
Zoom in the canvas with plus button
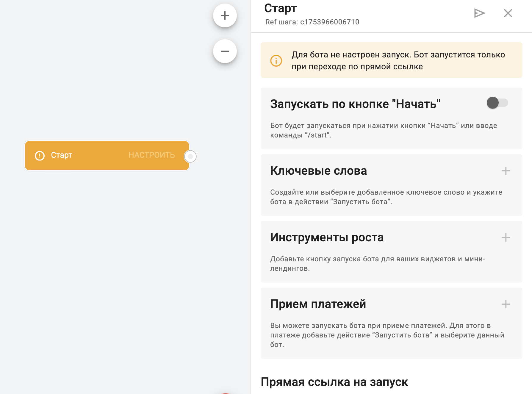point(225,15)
